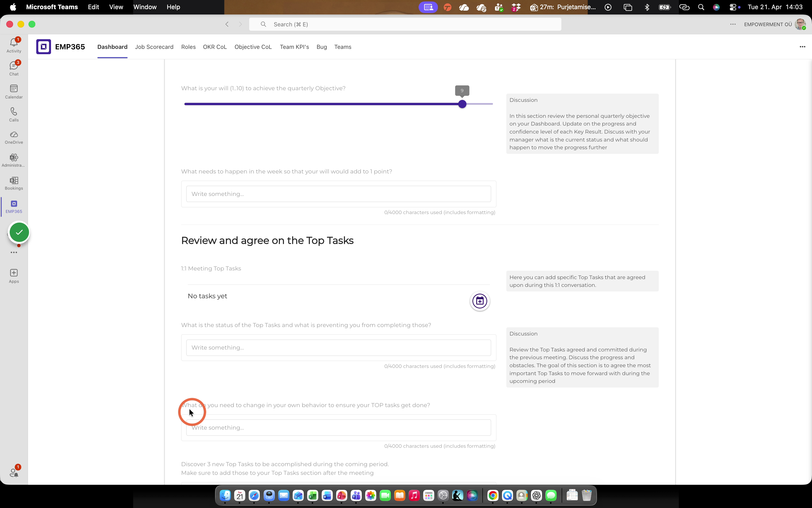Click the 'No tasks yet' text

pos(207,296)
